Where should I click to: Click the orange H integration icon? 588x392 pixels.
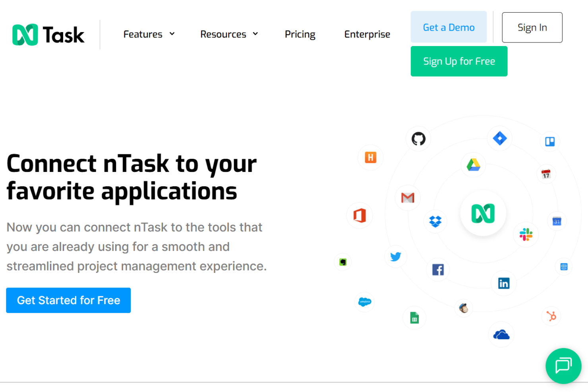point(370,158)
